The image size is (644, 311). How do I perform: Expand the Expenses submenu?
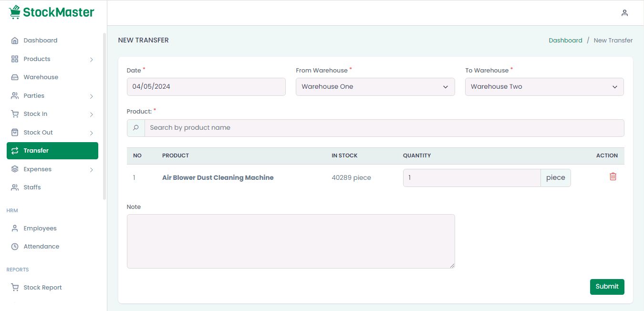pyautogui.click(x=91, y=169)
